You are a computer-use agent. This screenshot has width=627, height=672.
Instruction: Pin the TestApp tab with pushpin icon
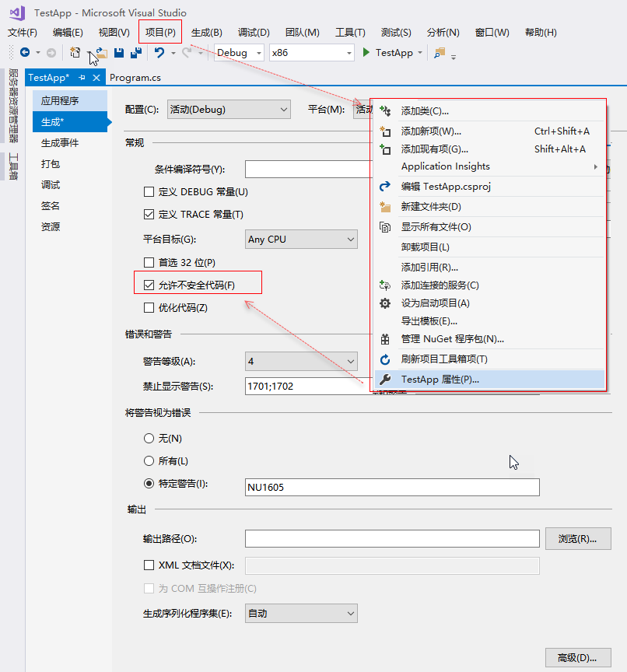82,78
